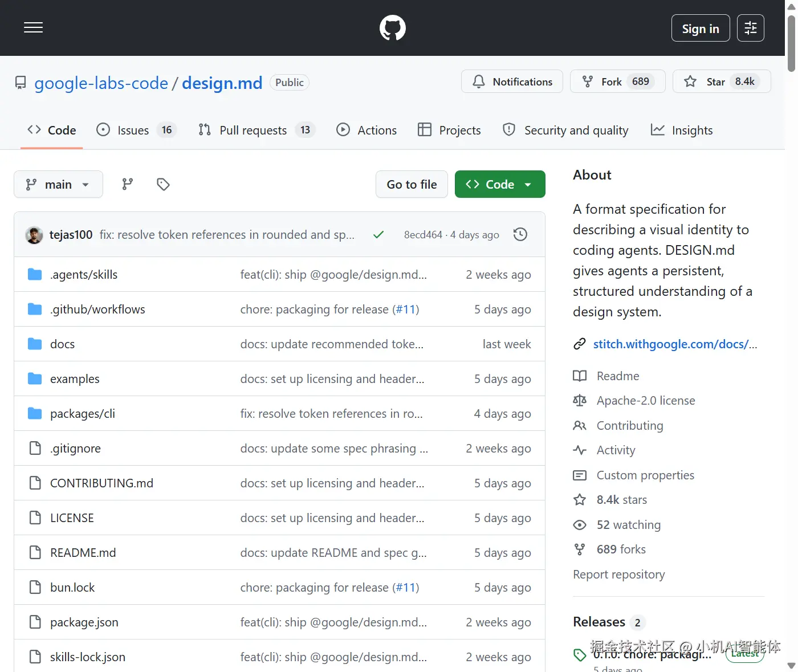Click Go to file button

[412, 184]
